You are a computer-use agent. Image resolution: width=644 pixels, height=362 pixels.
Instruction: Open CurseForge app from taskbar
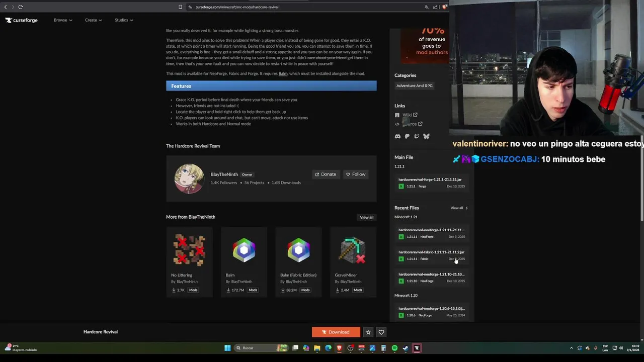point(417,348)
